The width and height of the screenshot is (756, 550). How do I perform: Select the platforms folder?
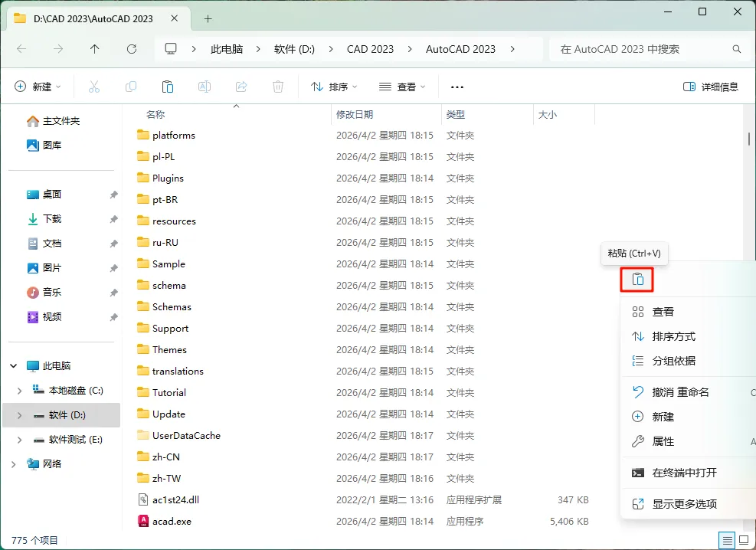[166, 136]
